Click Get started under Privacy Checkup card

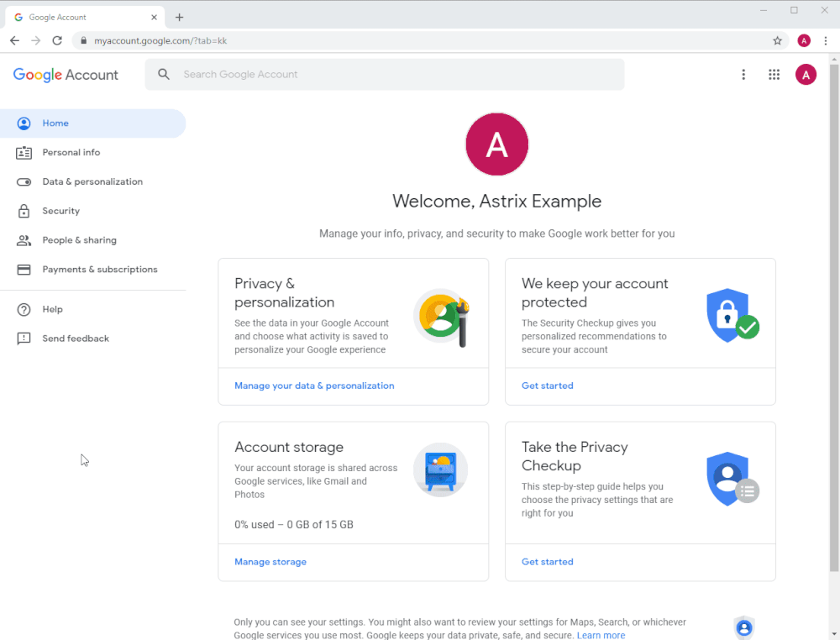[547, 562]
